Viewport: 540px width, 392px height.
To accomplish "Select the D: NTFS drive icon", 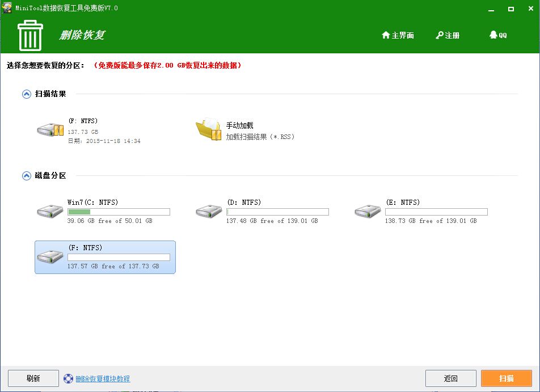I will point(209,211).
